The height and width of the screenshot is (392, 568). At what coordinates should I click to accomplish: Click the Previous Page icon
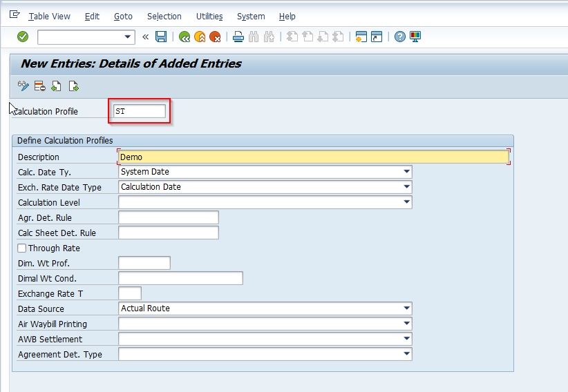[307, 37]
